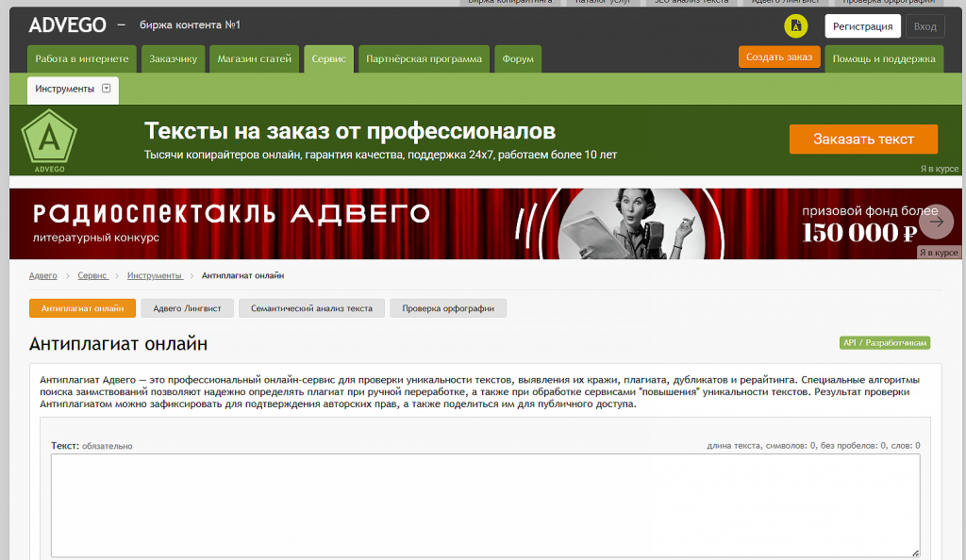Switch to the Заказчику tab
The width and height of the screenshot is (966, 560).
coord(174,59)
